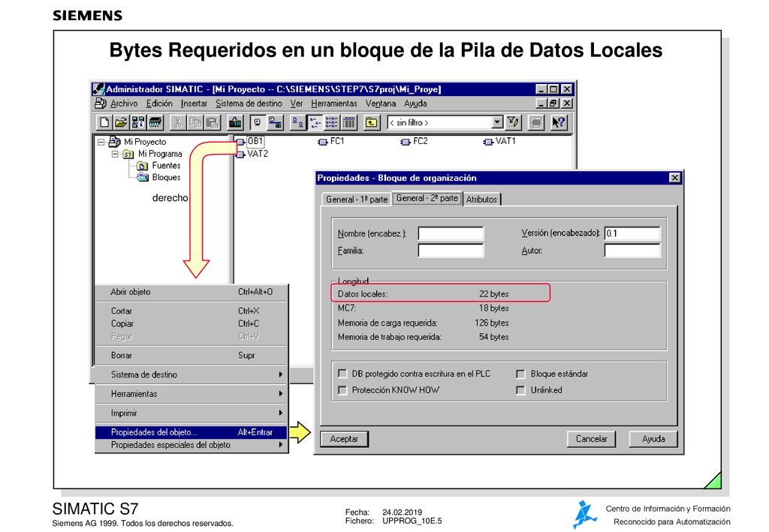Click the context Help arrow icon
The width and height of the screenshot is (769, 532).
point(558,122)
